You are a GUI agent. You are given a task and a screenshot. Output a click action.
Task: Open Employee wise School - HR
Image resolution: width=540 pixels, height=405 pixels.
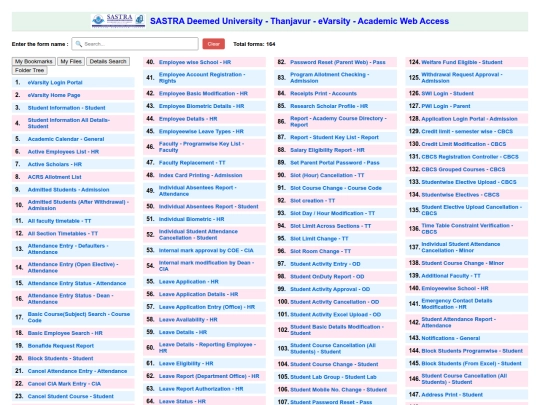pos(195,62)
